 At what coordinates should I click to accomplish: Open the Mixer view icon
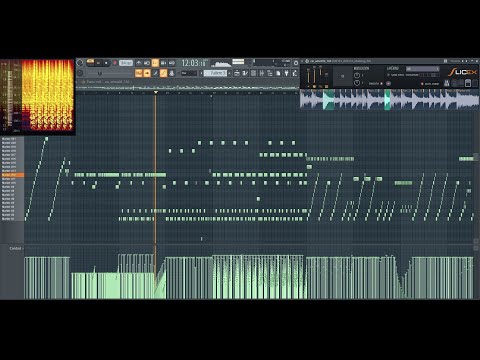click(261, 73)
